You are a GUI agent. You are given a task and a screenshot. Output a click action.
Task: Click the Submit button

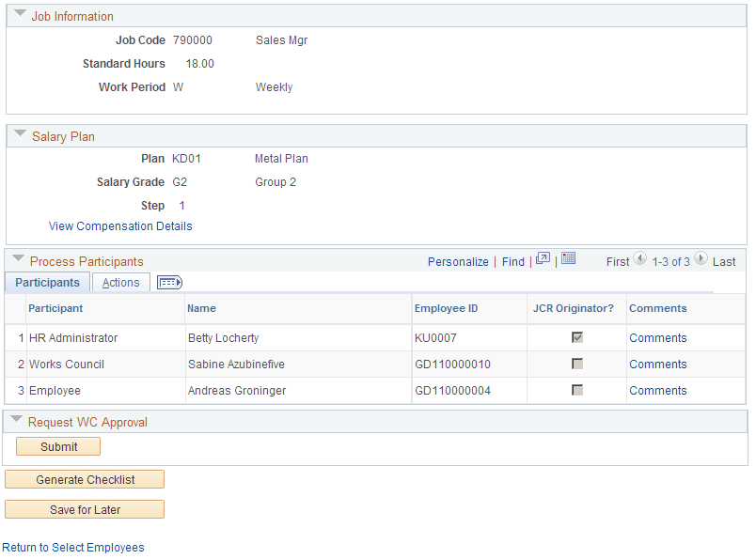[57, 446]
